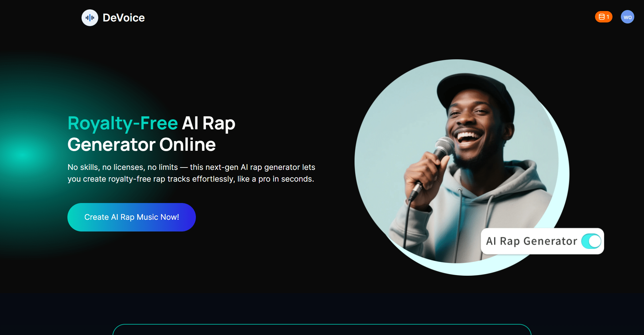Click the Generator Online heading line
Viewport: 644px width, 335px height.
(142, 145)
